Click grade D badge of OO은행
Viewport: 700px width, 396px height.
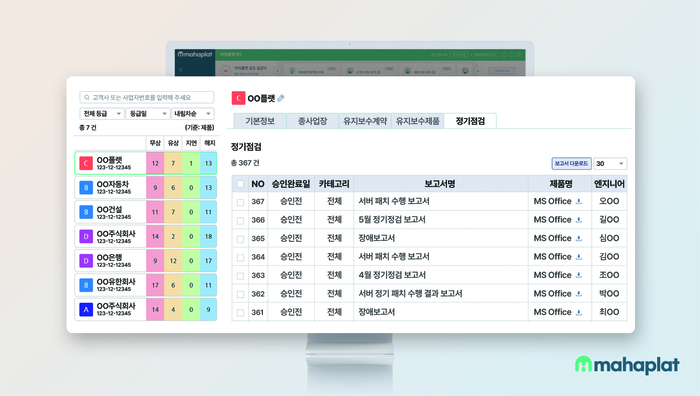[86, 261]
